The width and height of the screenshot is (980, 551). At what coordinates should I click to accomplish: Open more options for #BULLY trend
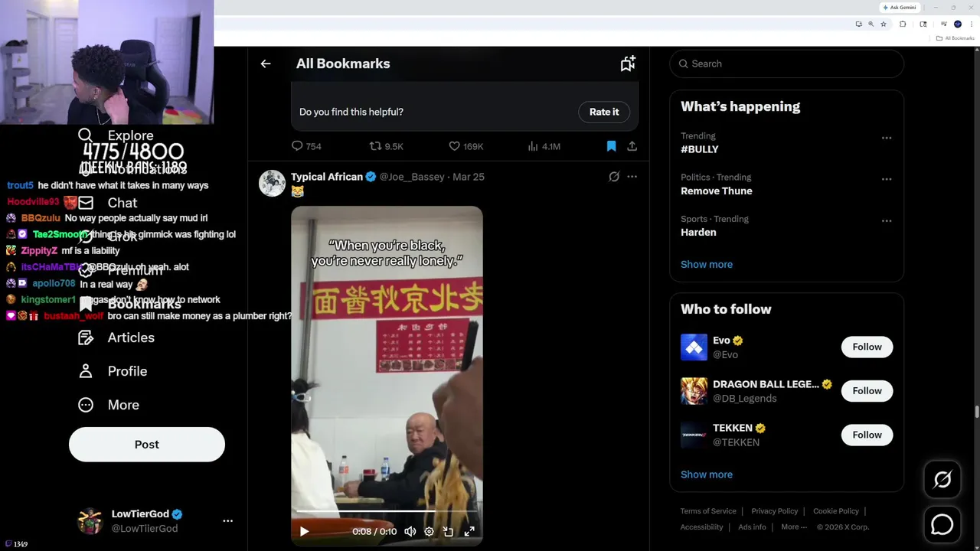(887, 138)
